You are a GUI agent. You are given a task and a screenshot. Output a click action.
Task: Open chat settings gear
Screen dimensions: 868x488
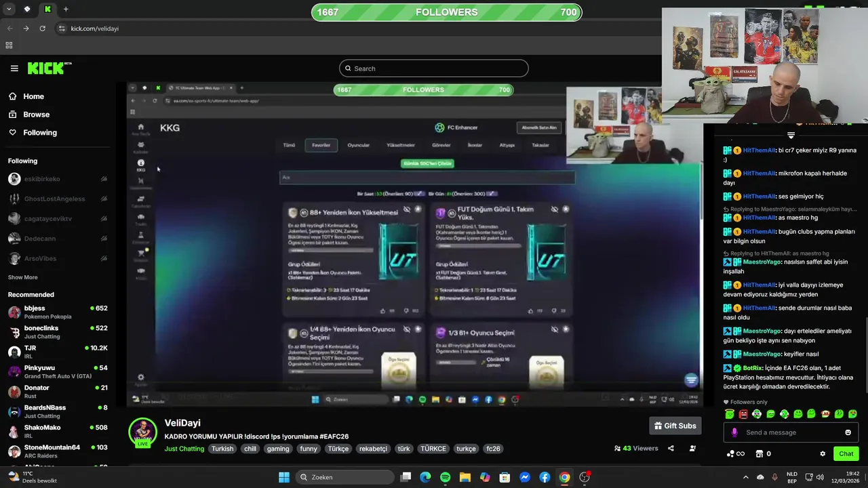823,453
